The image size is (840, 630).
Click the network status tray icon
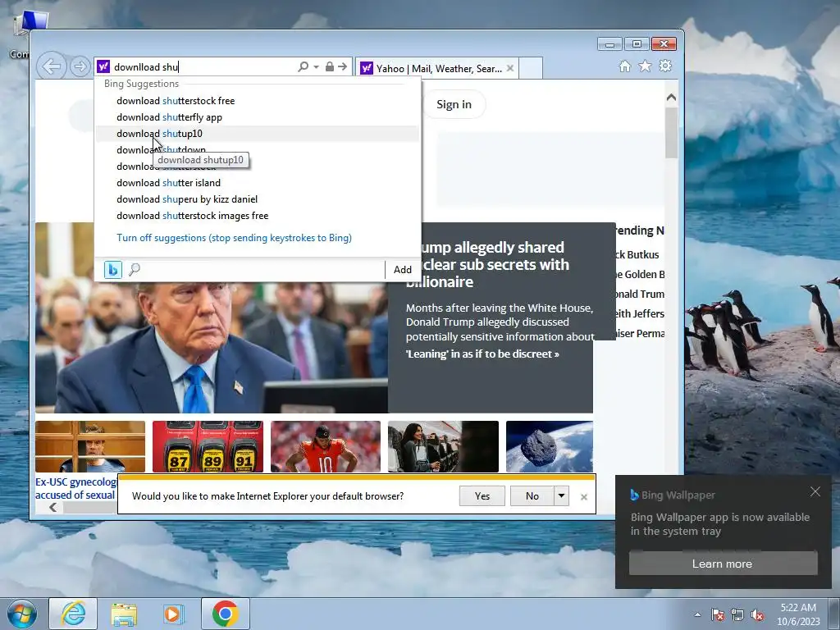tap(737, 615)
